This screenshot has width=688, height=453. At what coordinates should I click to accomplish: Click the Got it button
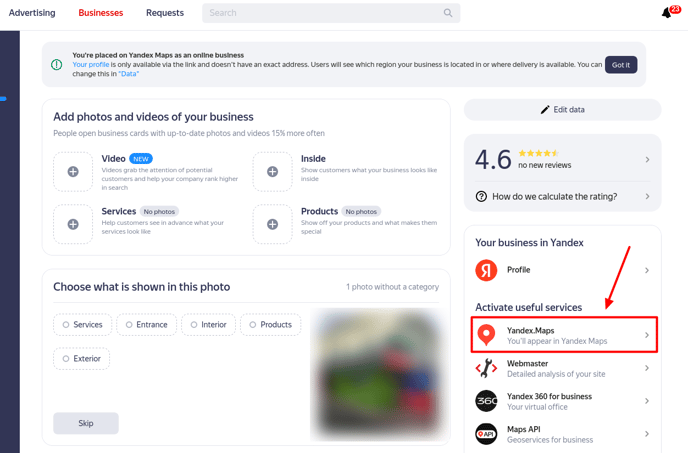tap(621, 65)
